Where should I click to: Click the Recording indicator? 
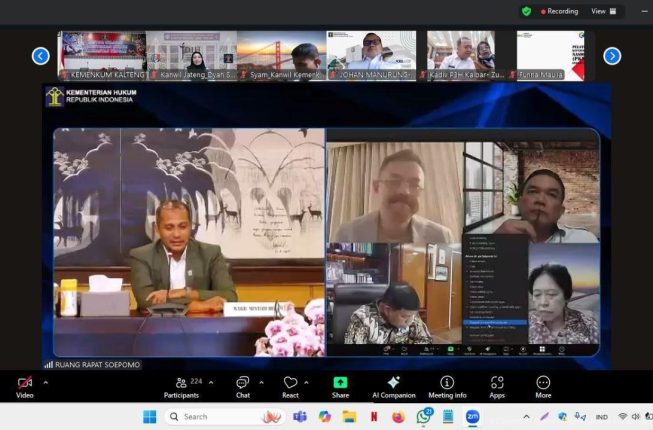[x=559, y=11]
